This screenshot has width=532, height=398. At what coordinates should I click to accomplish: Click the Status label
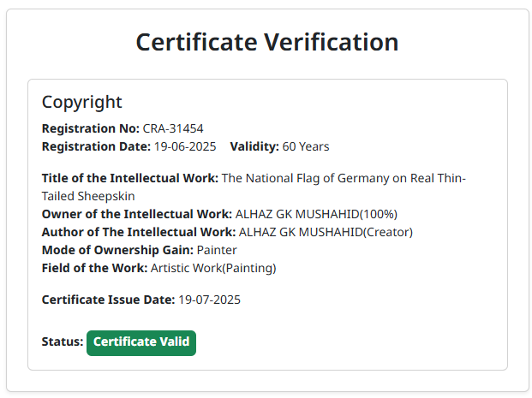[x=63, y=342]
